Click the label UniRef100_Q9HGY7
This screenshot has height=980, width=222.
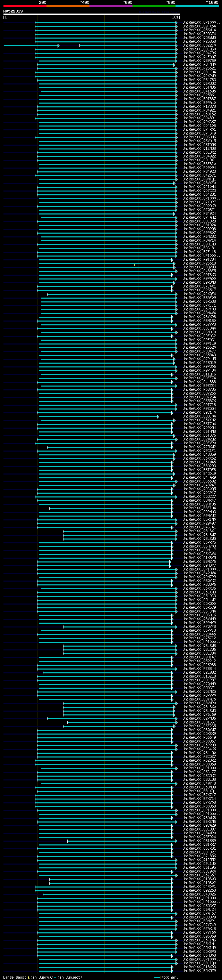[x=199, y=565]
